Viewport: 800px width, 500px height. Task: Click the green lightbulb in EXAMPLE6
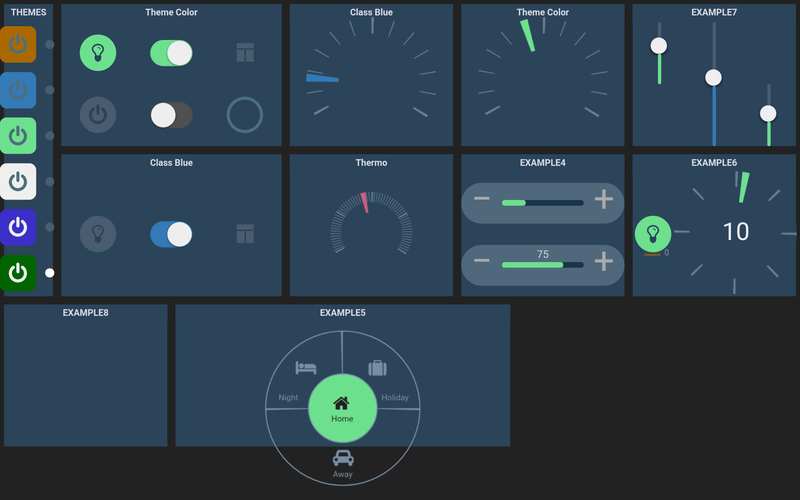pyautogui.click(x=653, y=234)
